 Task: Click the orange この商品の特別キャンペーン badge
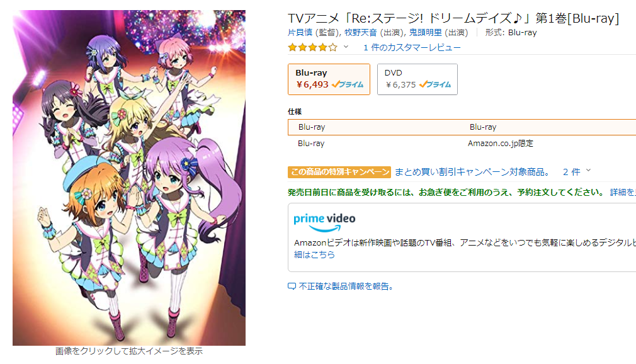click(x=339, y=171)
